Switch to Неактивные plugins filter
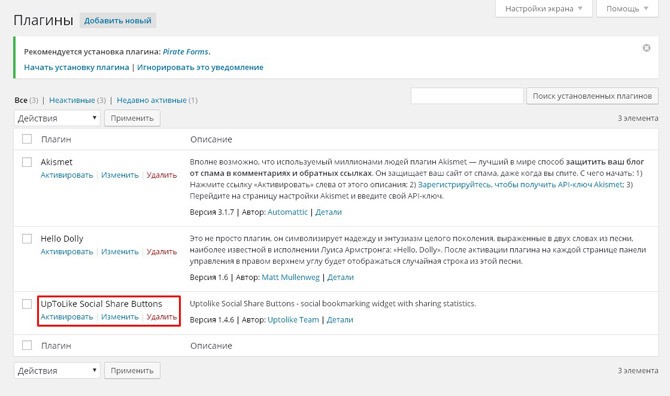The height and width of the screenshot is (396, 670). (x=72, y=100)
